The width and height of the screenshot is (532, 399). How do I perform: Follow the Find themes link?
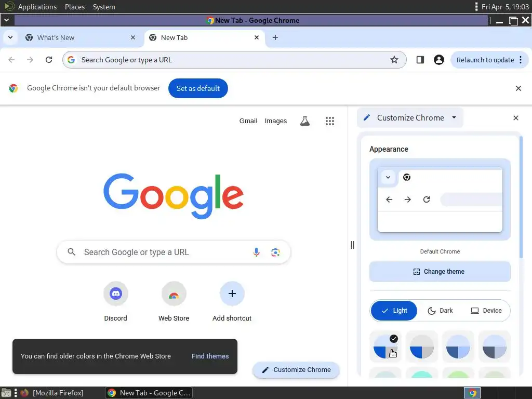[x=210, y=356]
